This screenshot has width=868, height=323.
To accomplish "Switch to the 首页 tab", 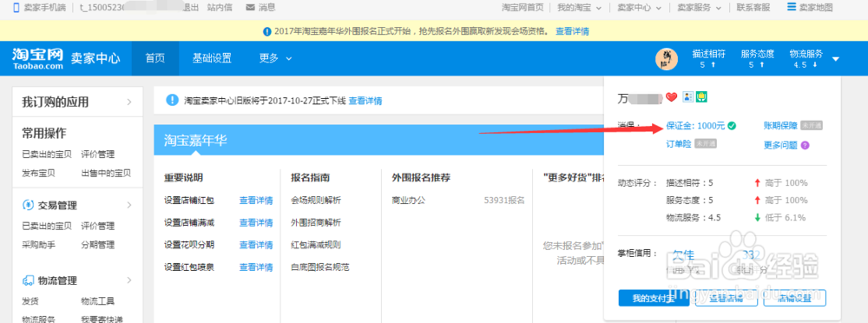I will click(155, 58).
